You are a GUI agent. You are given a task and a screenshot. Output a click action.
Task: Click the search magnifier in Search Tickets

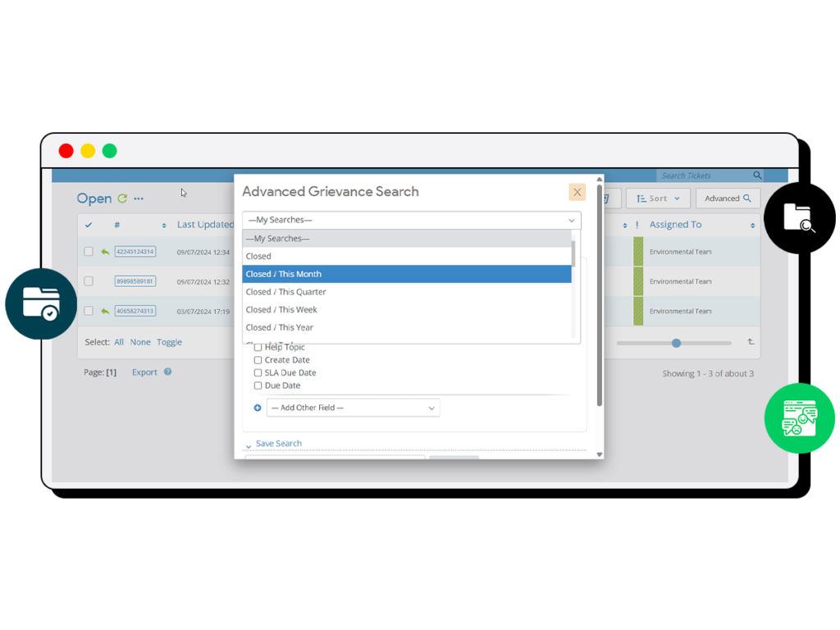coord(757,176)
